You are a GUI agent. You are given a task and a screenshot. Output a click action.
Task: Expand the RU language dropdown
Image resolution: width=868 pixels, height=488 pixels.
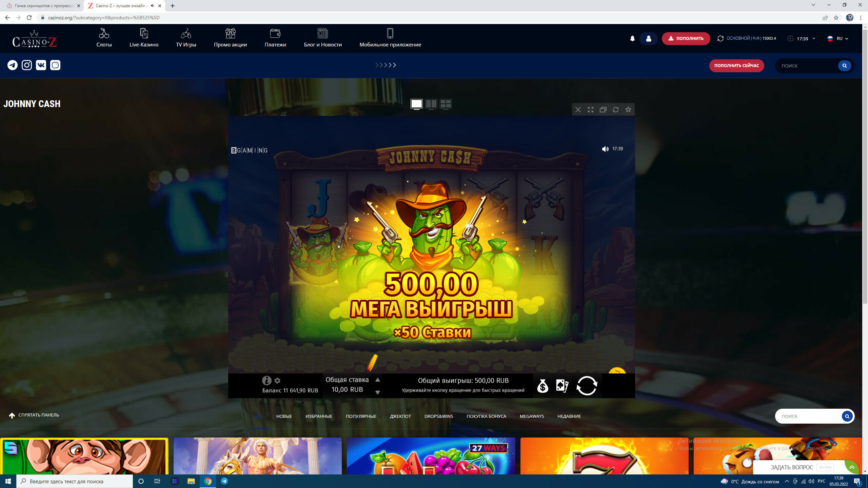point(838,39)
